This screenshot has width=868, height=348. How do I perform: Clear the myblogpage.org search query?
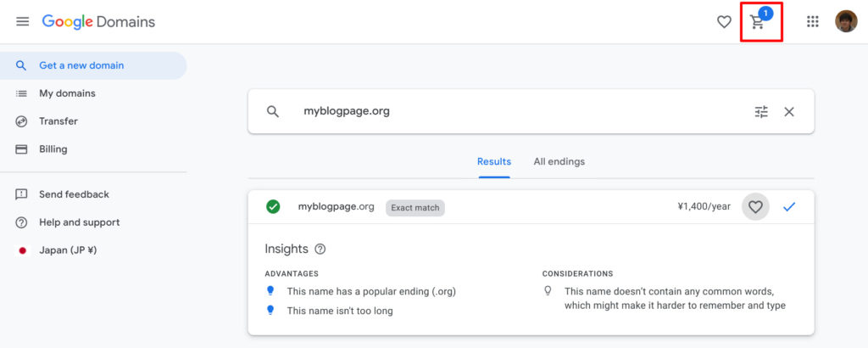pyautogui.click(x=789, y=111)
